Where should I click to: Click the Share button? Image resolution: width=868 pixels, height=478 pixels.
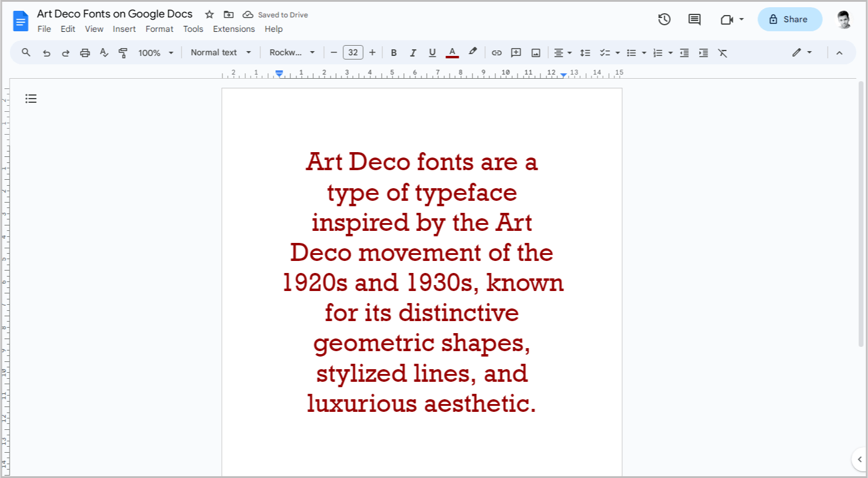tap(789, 19)
